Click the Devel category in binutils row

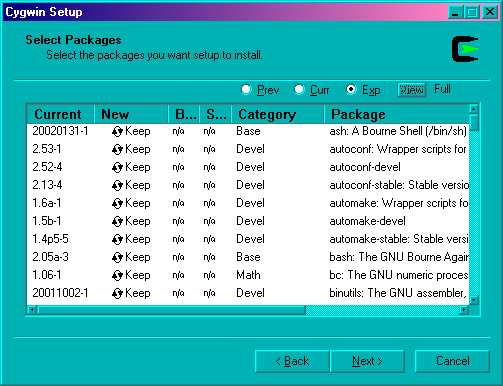[250, 293]
